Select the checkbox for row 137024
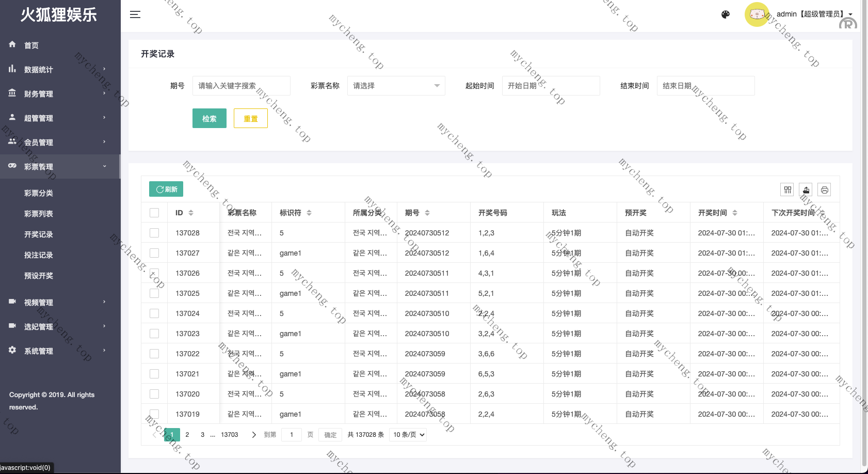Image resolution: width=868 pixels, height=474 pixels. 154,313
